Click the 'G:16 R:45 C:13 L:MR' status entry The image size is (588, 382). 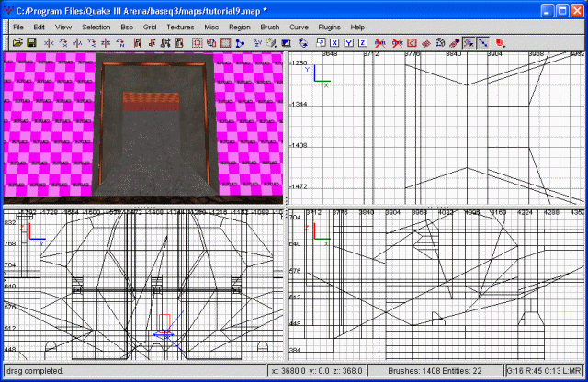coord(544,371)
